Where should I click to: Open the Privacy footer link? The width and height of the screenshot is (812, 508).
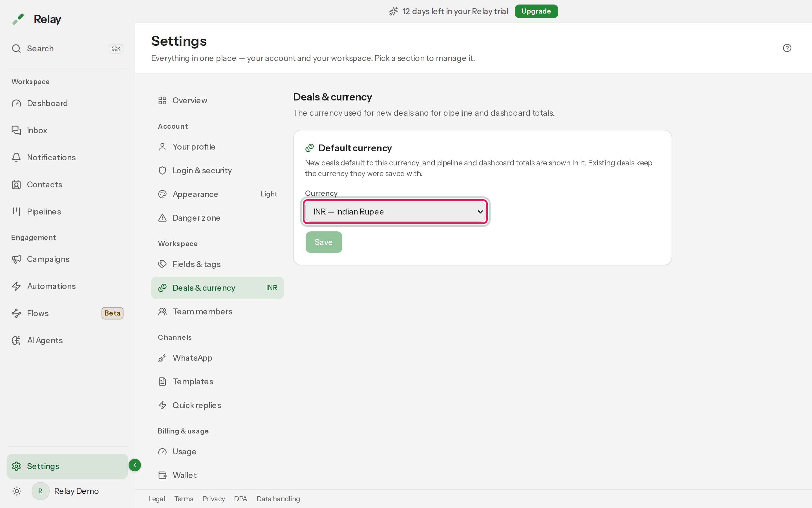[213, 499]
